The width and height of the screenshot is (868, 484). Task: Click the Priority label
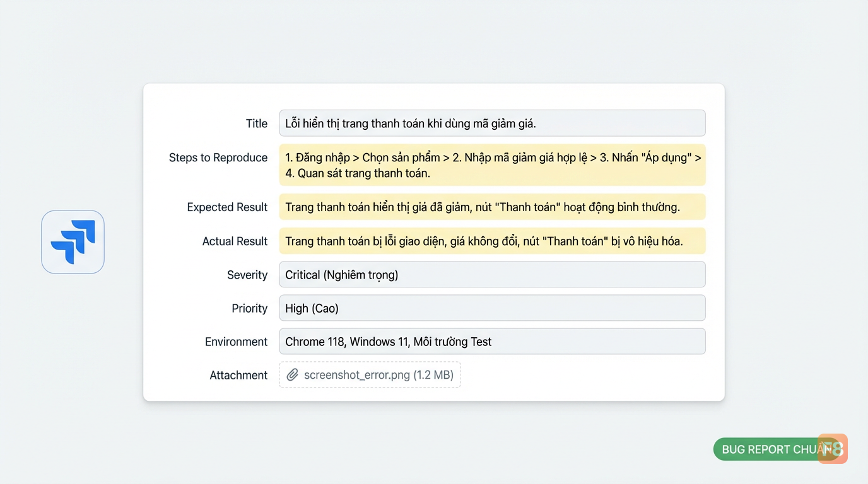click(250, 308)
